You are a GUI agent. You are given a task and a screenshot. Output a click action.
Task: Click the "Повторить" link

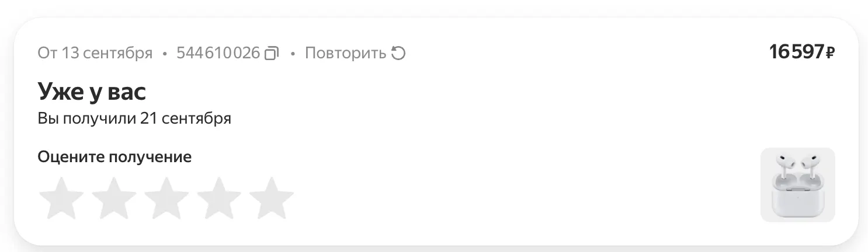(345, 54)
